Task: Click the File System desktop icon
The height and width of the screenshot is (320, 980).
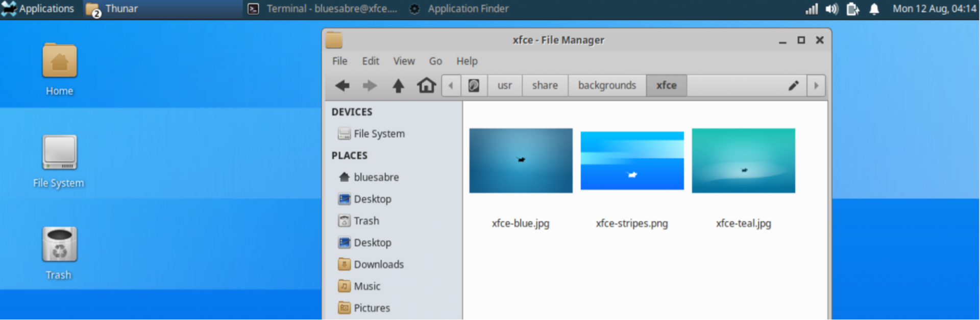Action: (59, 152)
